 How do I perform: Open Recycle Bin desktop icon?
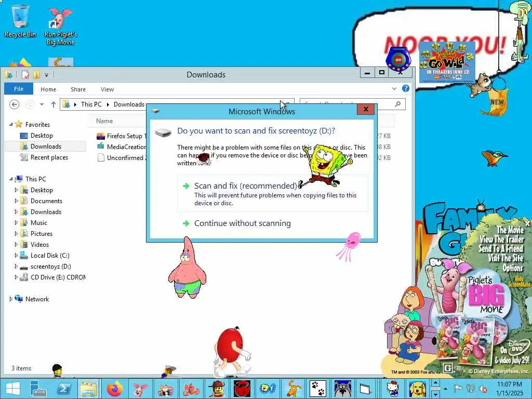coord(20,21)
